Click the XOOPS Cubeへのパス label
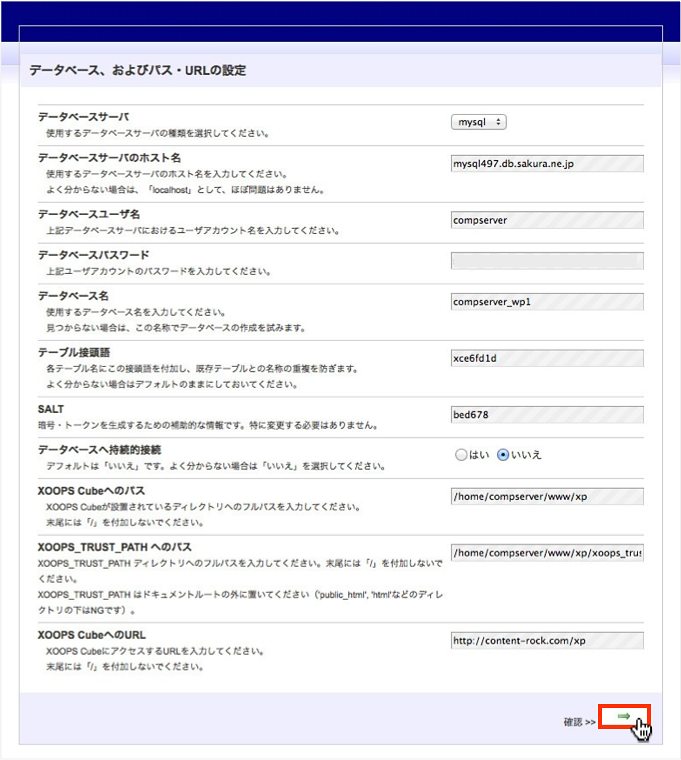This screenshot has width=681, height=760. point(91,491)
